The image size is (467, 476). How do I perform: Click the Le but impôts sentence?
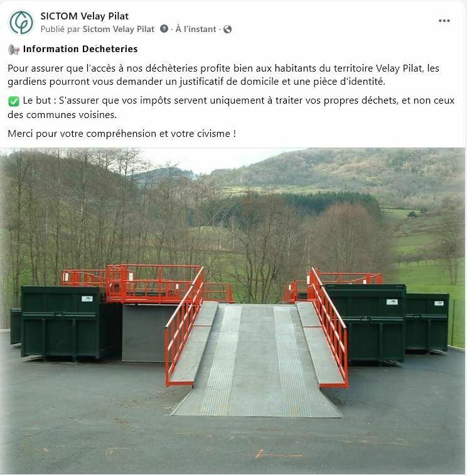pyautogui.click(x=231, y=107)
